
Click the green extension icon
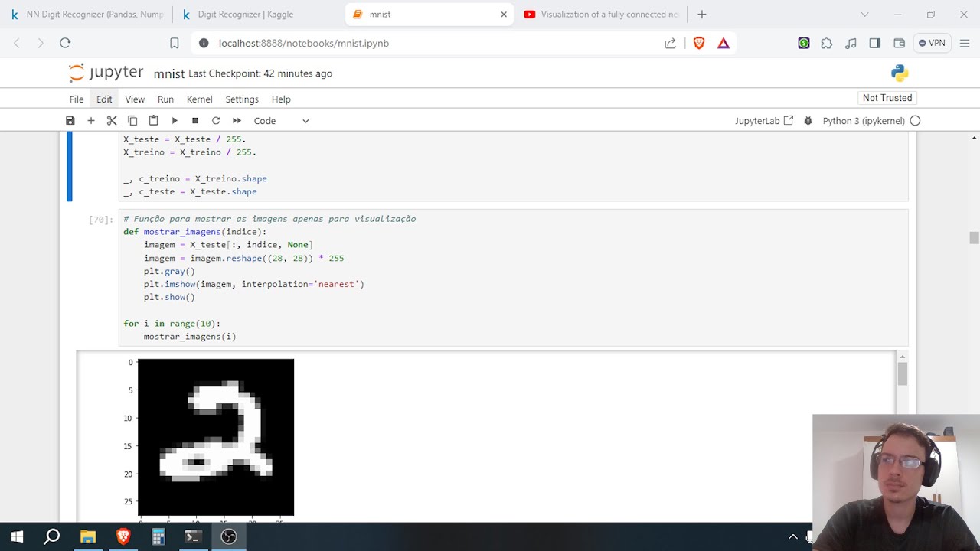coord(803,43)
